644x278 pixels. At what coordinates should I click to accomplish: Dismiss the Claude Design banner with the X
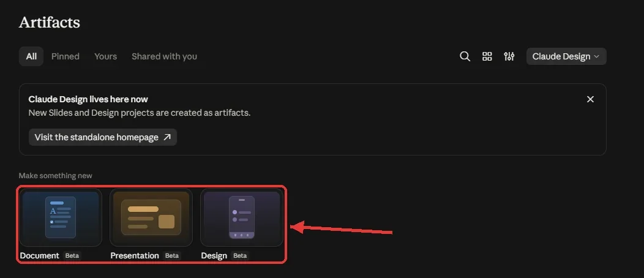(590, 99)
